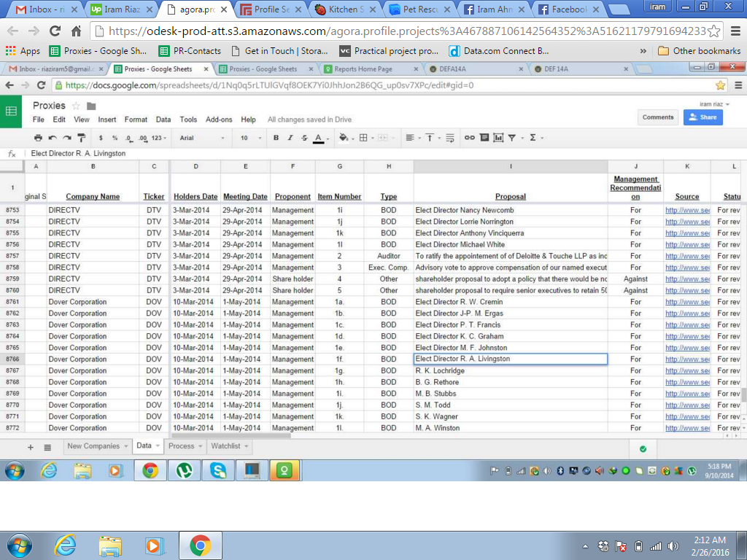Viewport: 747px width, 560px height.
Task: Toggle bold formatting
Action: (x=276, y=138)
